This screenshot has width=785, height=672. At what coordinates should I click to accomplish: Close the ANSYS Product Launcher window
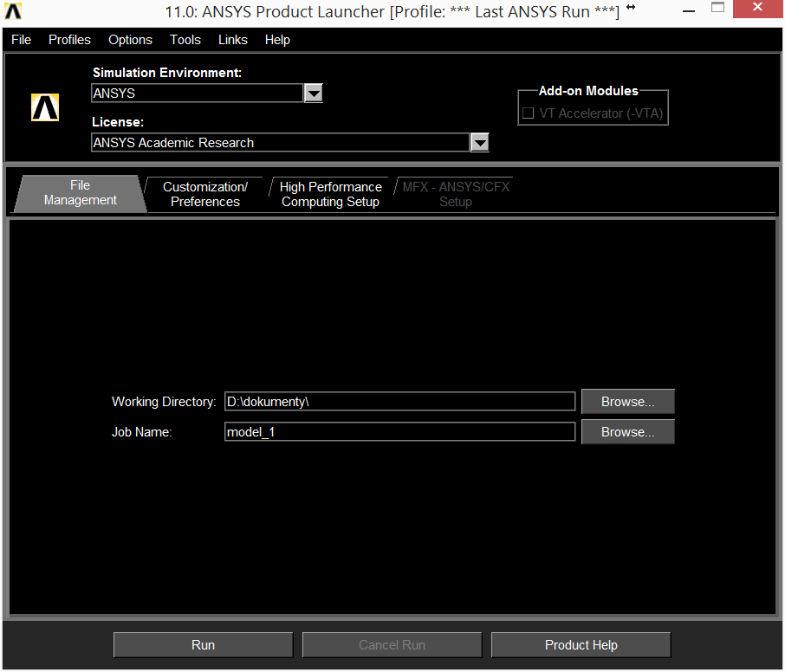(x=757, y=8)
